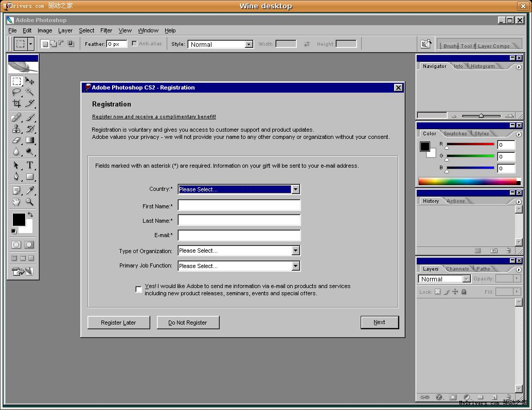Select the Brush tool
This screenshot has height=410, width=532.
29,117
